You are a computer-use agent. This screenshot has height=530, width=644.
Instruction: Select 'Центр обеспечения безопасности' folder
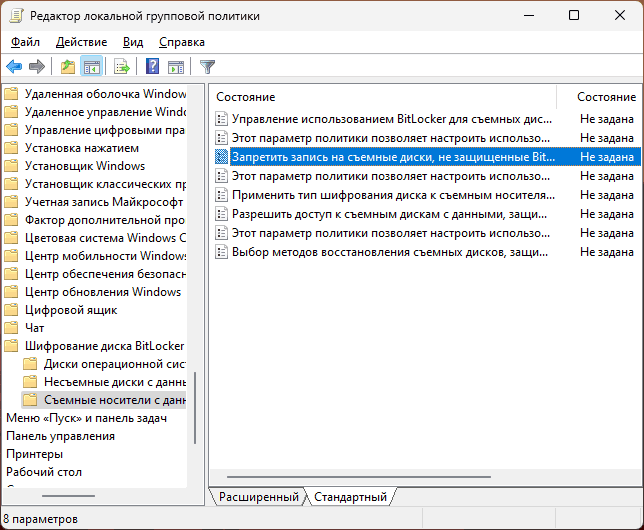[106, 274]
